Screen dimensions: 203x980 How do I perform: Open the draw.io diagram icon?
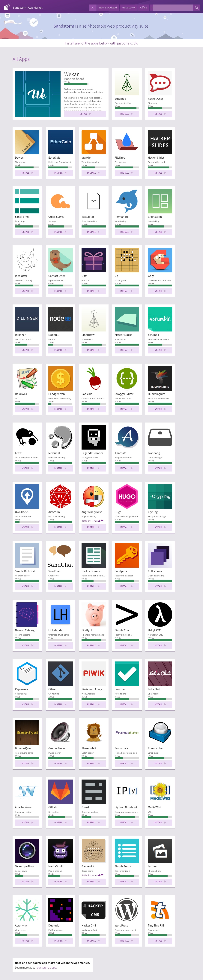tap(94, 142)
